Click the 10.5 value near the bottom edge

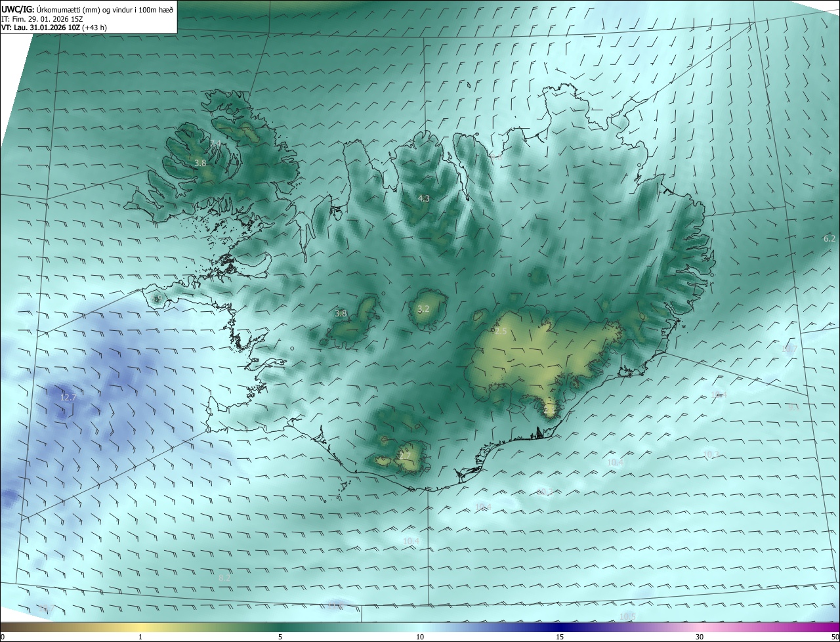click(627, 616)
